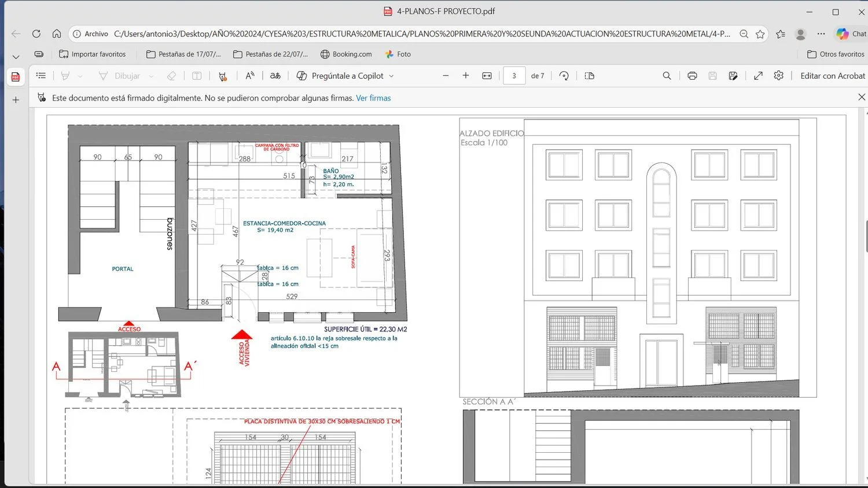868x488 pixels.
Task: Dismiss the digital signature notification bar
Action: [x=861, y=97]
